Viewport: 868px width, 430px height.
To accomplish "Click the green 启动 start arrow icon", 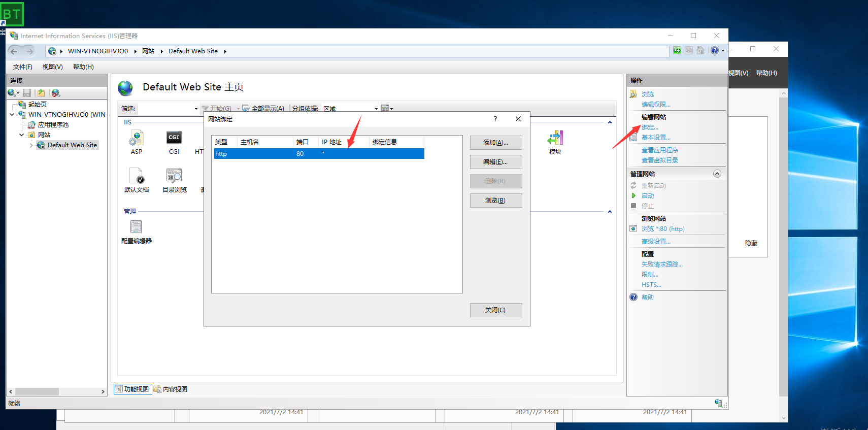I will (633, 195).
